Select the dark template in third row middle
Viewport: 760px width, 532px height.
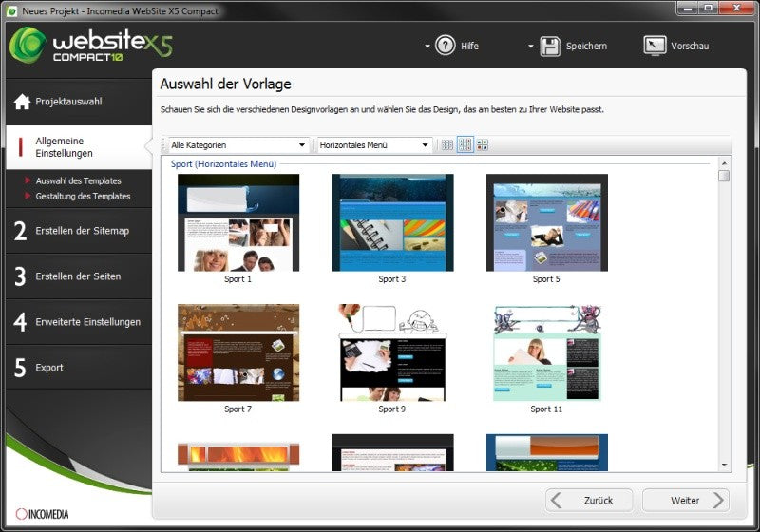(x=392, y=452)
